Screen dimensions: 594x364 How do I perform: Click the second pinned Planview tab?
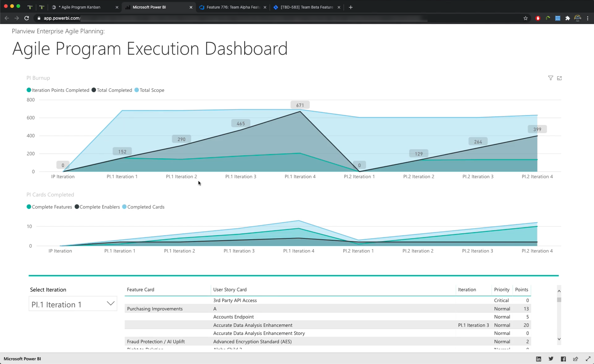click(x=42, y=7)
